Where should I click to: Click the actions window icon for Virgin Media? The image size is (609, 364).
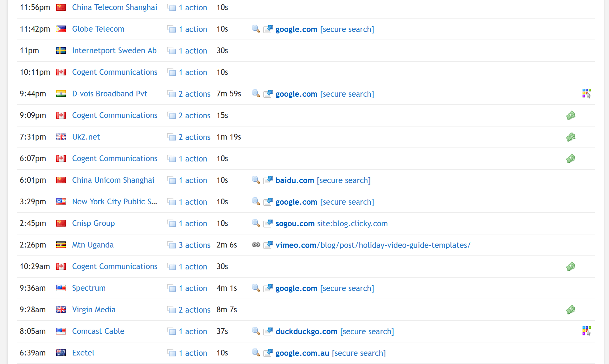pyautogui.click(x=172, y=310)
